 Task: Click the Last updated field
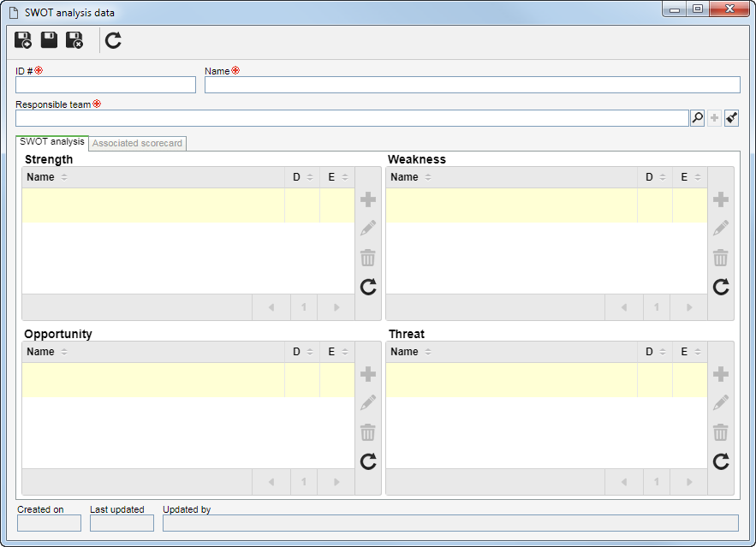click(x=122, y=523)
